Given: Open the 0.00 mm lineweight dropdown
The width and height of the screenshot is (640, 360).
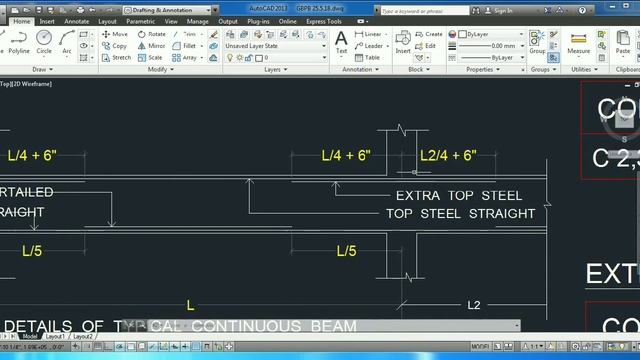Looking at the screenshot, I should (x=491, y=46).
